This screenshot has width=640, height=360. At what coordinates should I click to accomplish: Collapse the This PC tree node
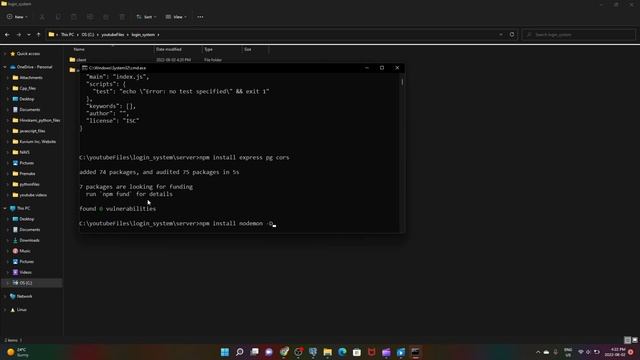[4, 208]
